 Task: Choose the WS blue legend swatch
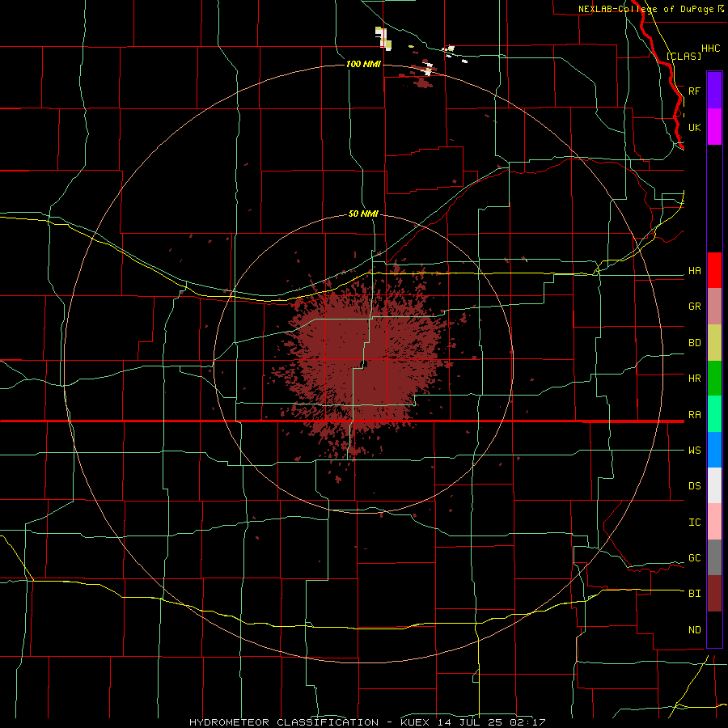click(x=714, y=450)
